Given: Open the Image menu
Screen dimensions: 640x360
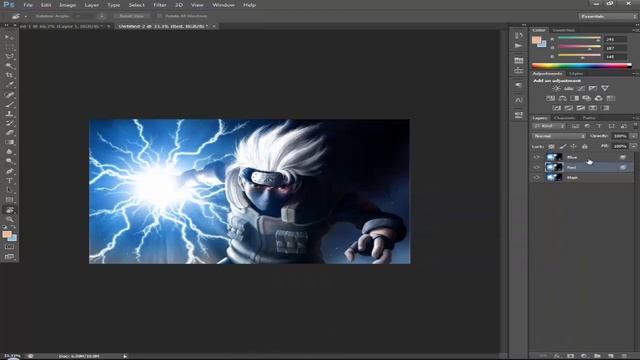Looking at the screenshot, I should pyautogui.click(x=67, y=5).
